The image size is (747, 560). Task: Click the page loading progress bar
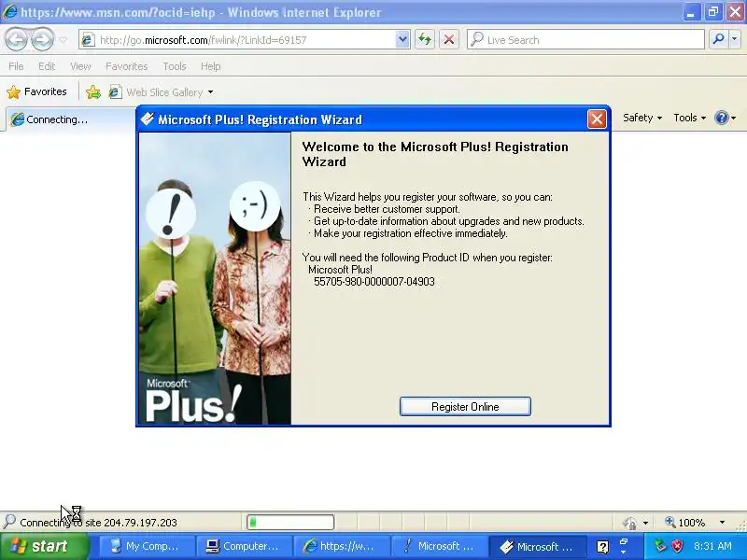click(290, 523)
